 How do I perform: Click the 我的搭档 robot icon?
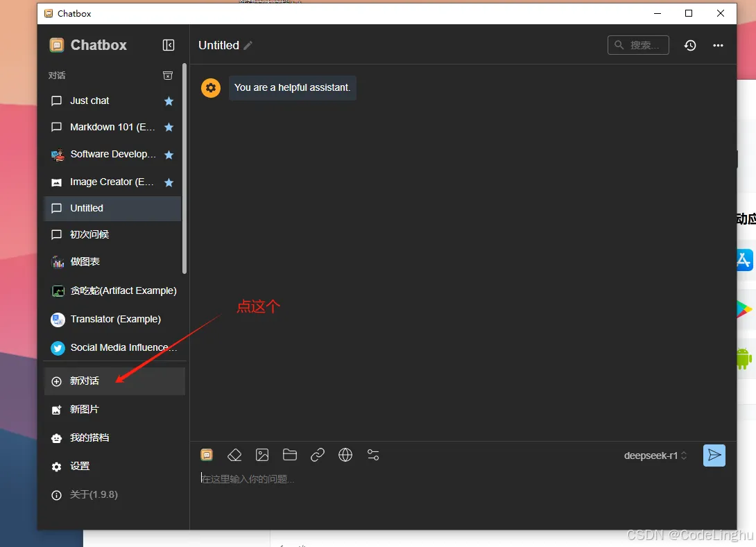pos(56,438)
